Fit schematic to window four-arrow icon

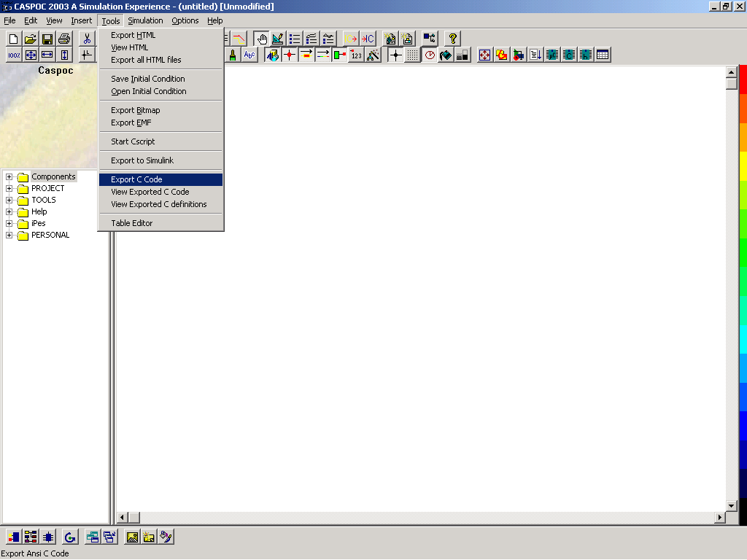[x=31, y=55]
